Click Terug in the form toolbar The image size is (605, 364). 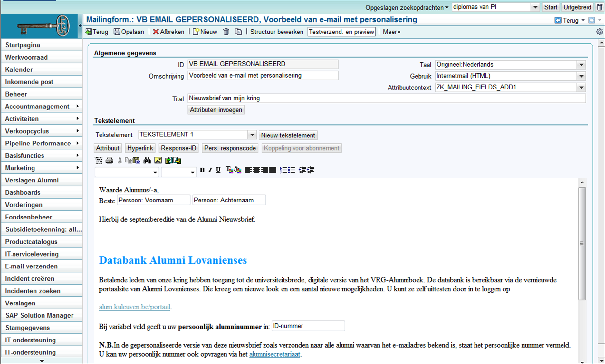[x=97, y=32]
